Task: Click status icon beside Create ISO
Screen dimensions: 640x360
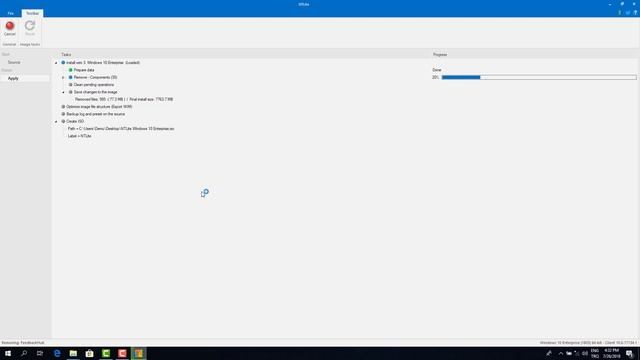Action: click(63, 121)
